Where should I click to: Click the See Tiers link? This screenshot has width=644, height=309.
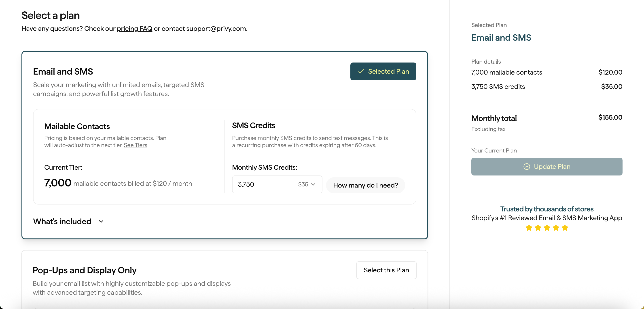(x=135, y=145)
